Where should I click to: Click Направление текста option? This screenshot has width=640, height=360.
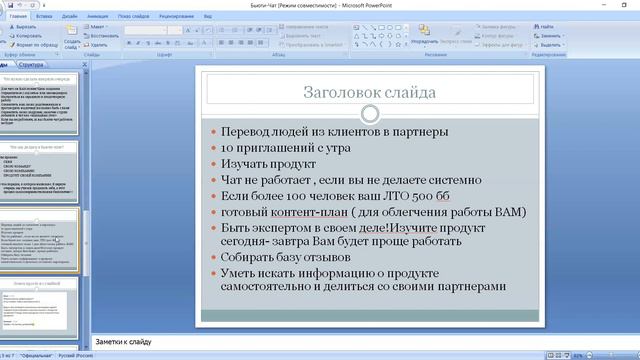pyautogui.click(x=304, y=27)
